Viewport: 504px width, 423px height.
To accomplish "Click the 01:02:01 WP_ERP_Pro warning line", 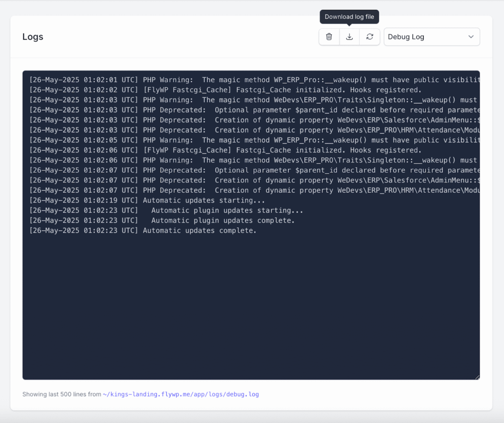I will coord(254,80).
